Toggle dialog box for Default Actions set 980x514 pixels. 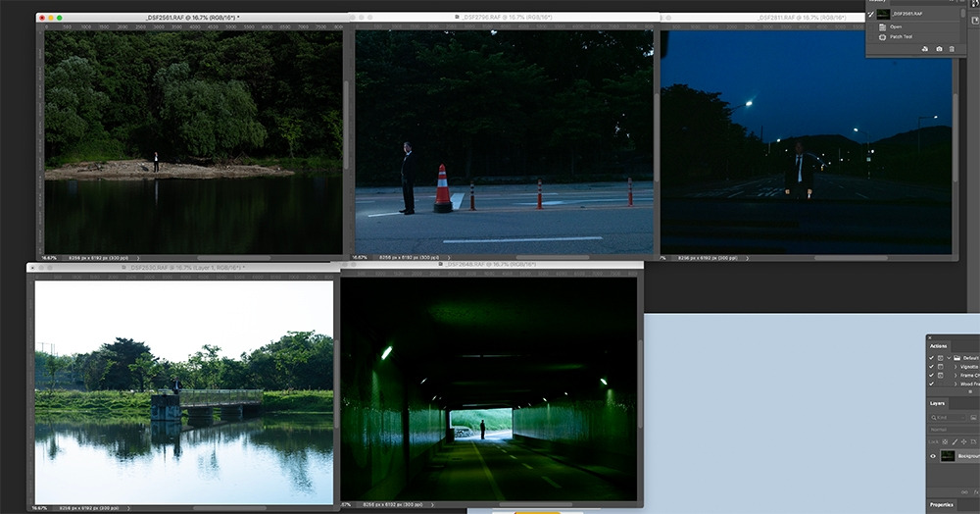pos(940,358)
